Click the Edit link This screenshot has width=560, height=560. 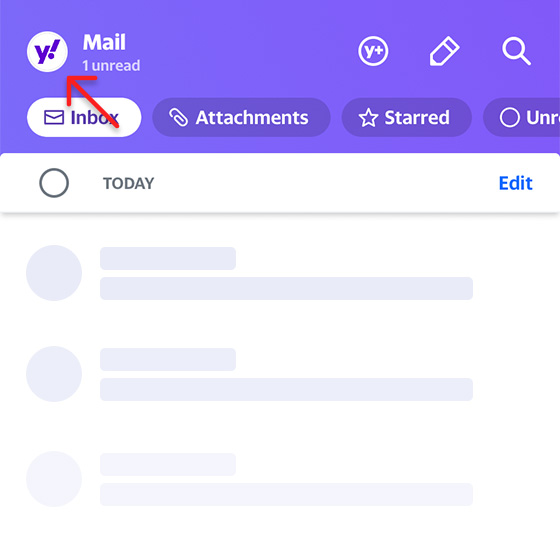point(515,183)
